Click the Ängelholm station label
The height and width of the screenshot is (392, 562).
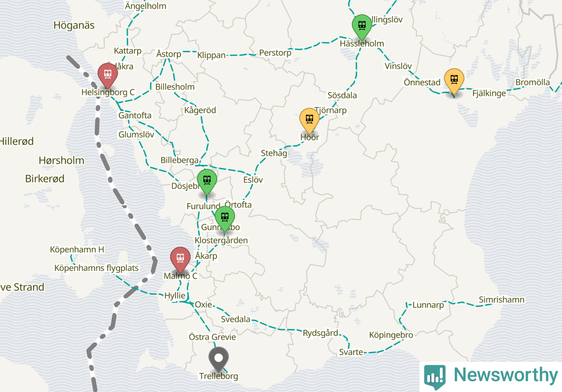pos(146,6)
